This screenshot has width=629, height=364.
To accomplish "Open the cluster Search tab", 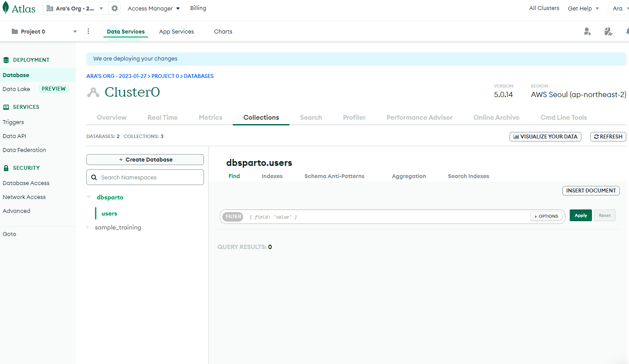I will click(x=311, y=118).
